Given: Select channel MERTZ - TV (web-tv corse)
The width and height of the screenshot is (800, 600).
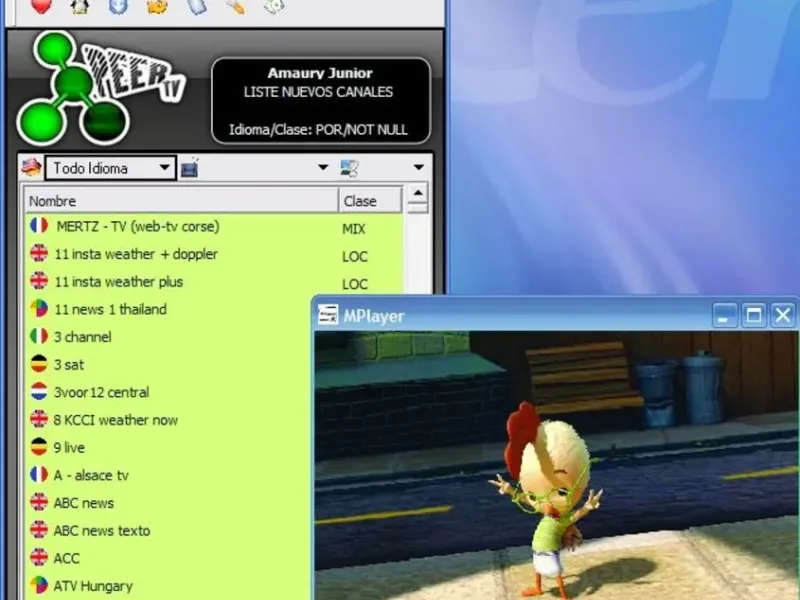Looking at the screenshot, I should (x=138, y=226).
